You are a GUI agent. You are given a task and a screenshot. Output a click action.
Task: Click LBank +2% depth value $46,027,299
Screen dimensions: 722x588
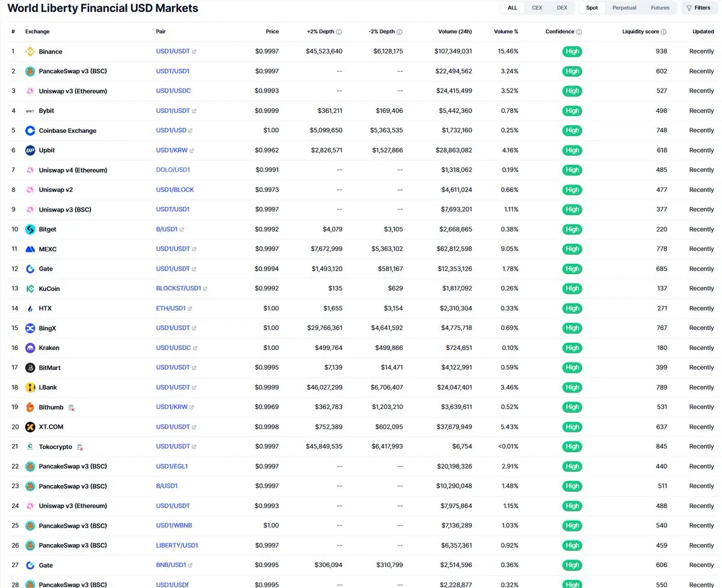click(324, 387)
